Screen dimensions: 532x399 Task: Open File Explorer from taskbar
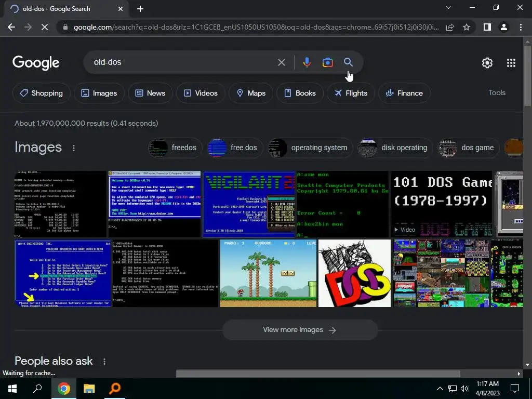(x=89, y=389)
